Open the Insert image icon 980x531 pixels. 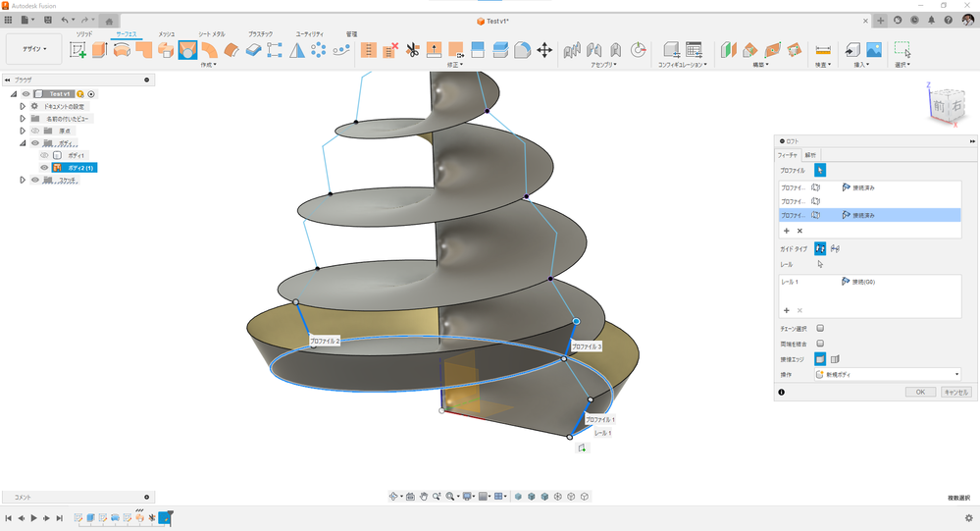click(x=874, y=50)
